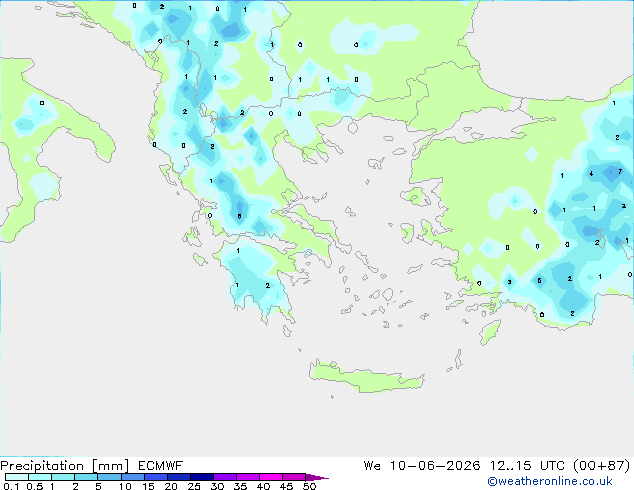Click the 25–30 mm dark navy swatch
Image resolution: width=634 pixels, height=490 pixels.
[x=201, y=477]
